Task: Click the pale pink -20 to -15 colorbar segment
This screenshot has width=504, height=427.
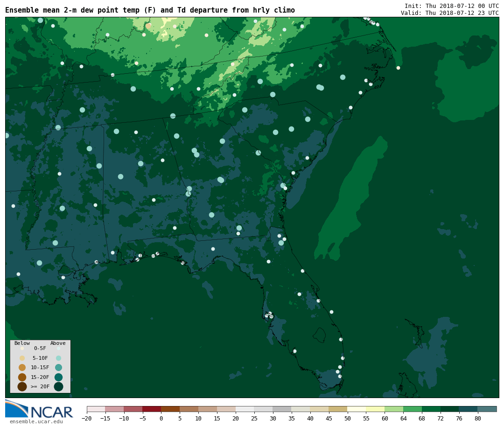Action: 96,409
